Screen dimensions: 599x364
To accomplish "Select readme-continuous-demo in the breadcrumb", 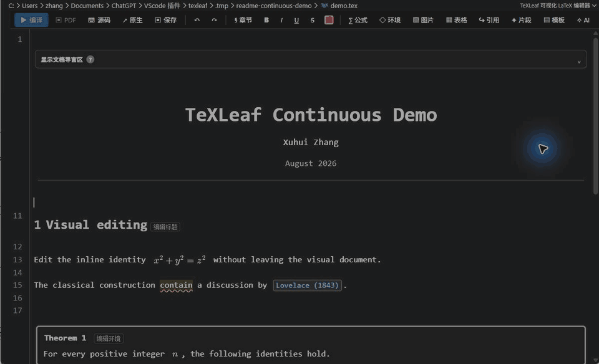I will (273, 6).
